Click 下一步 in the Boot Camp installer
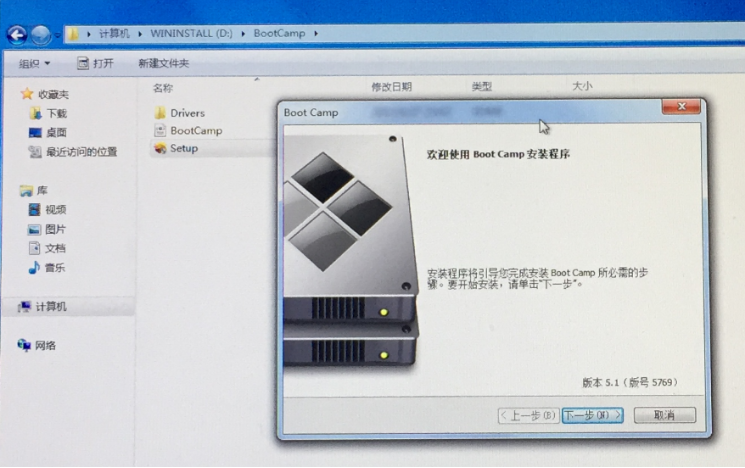 click(591, 414)
